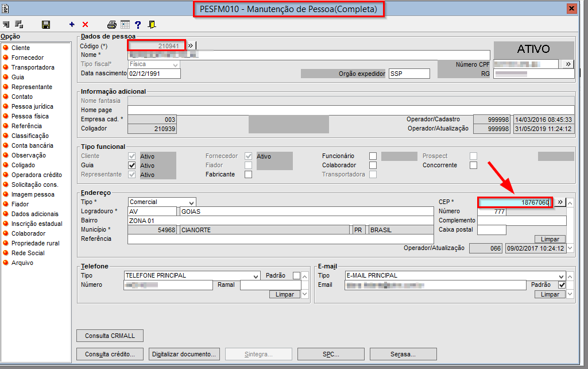Click the Home page input field

pos(351,110)
